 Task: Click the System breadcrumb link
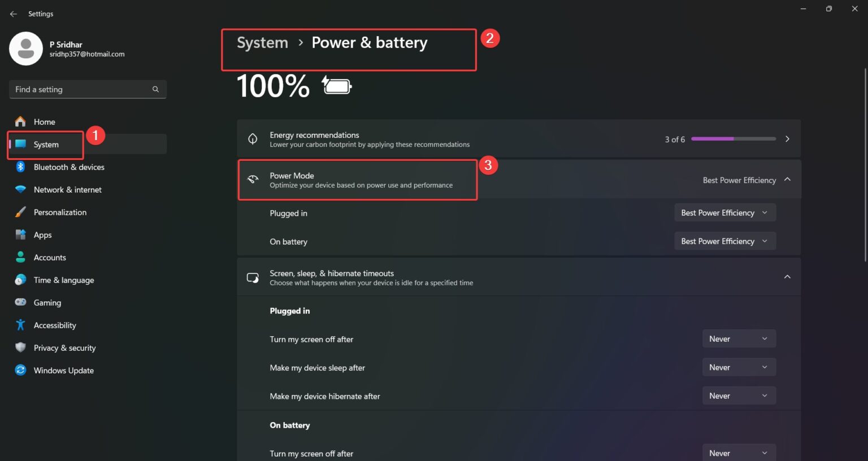[x=262, y=42]
